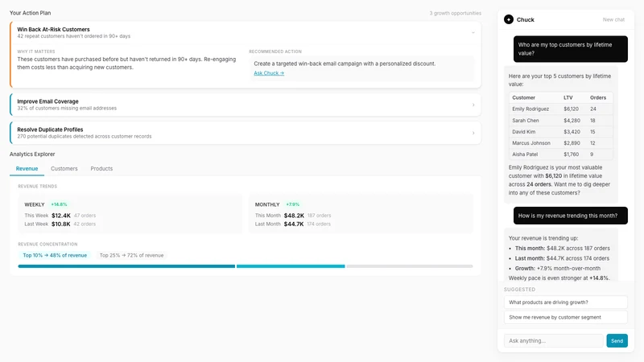The width and height of the screenshot is (644, 362).
Task: Select David Kim table row
Action: (x=560, y=132)
